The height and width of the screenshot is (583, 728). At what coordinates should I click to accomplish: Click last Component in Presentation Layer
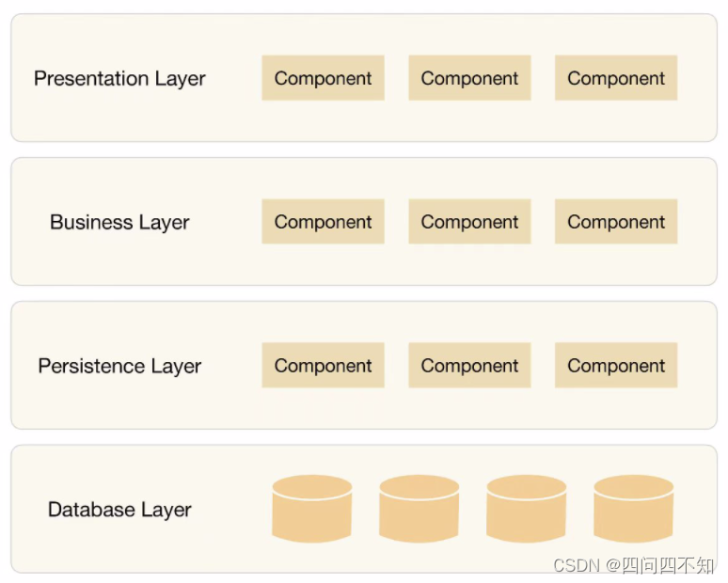tap(616, 78)
